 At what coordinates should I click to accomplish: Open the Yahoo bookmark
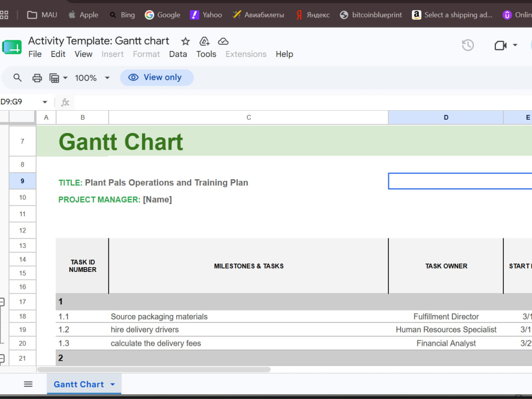pyautogui.click(x=206, y=15)
